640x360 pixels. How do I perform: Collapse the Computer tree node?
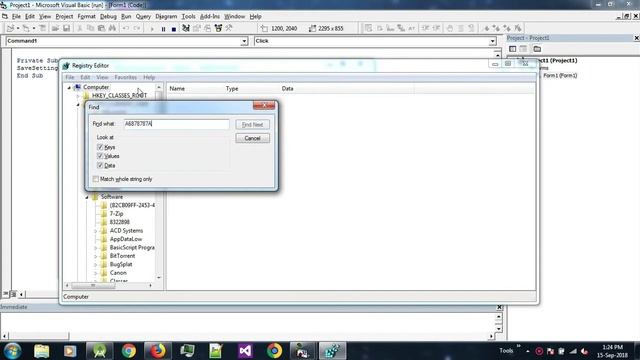[x=69, y=87]
